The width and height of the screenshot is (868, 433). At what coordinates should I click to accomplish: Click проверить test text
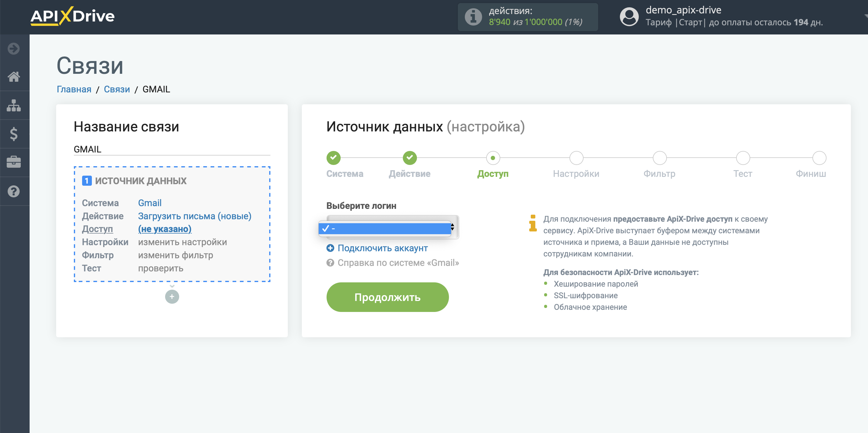pos(161,268)
